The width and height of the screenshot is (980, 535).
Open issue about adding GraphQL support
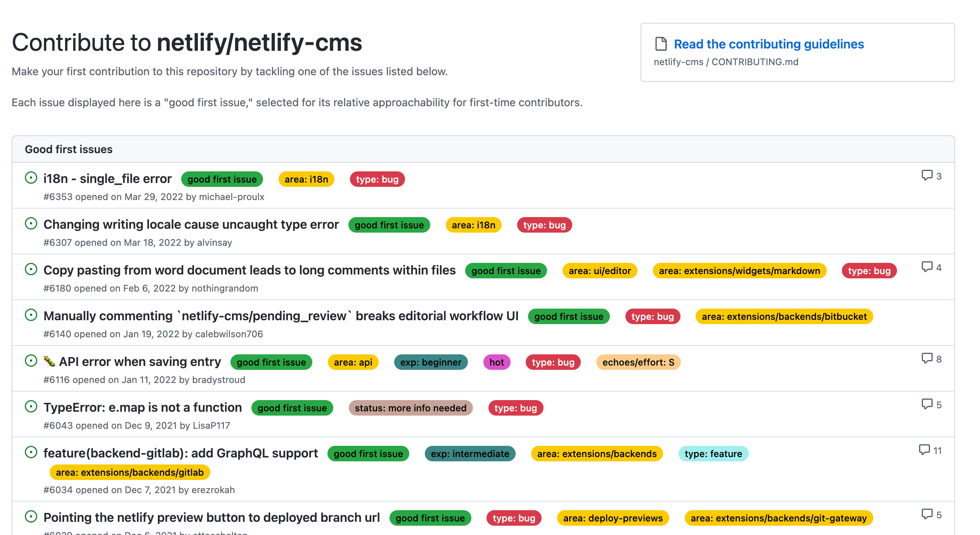pyautogui.click(x=181, y=453)
